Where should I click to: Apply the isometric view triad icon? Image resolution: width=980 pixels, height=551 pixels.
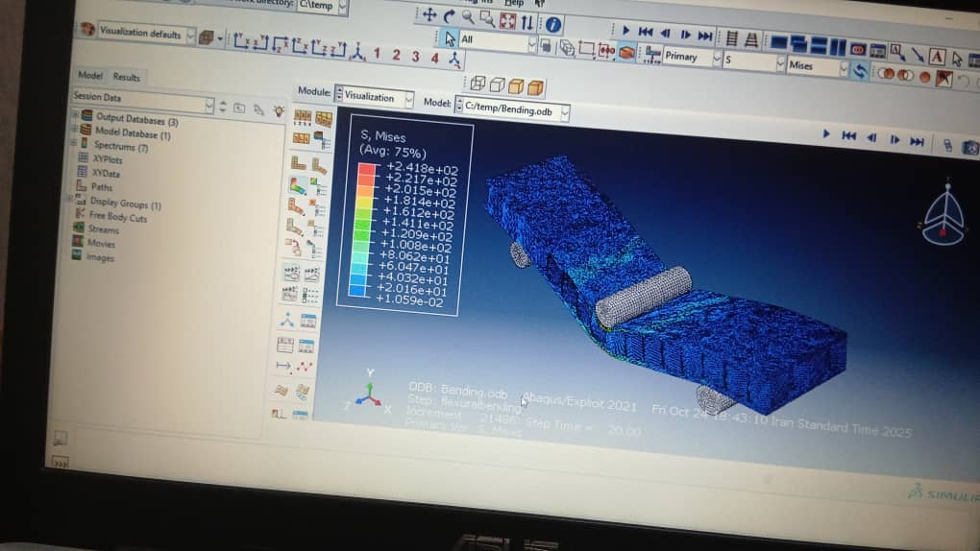[x=357, y=51]
